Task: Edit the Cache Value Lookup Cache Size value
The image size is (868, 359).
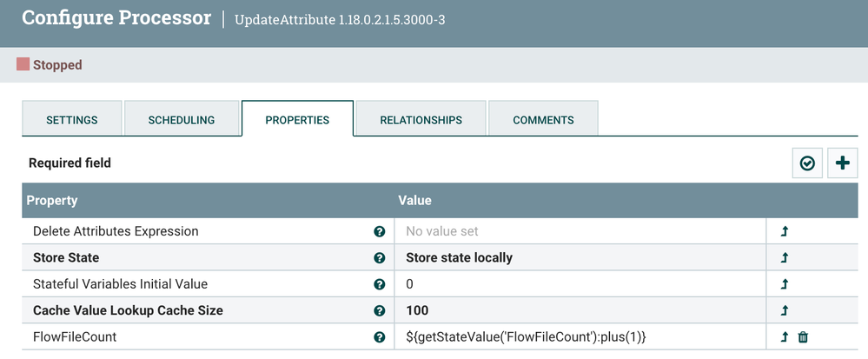Action: (x=580, y=310)
